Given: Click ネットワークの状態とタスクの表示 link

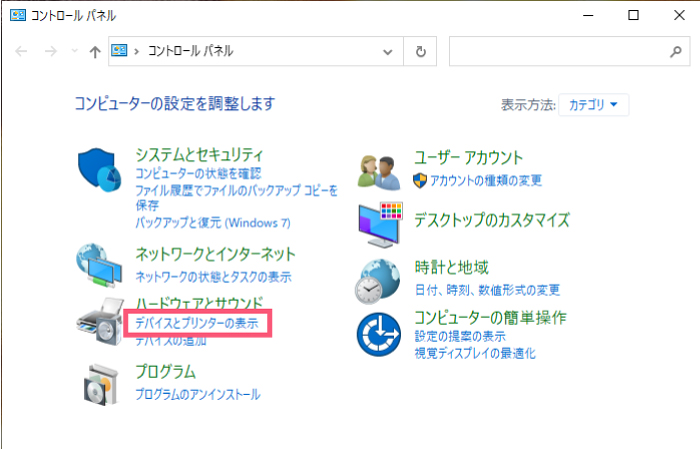Looking at the screenshot, I should pos(213,277).
